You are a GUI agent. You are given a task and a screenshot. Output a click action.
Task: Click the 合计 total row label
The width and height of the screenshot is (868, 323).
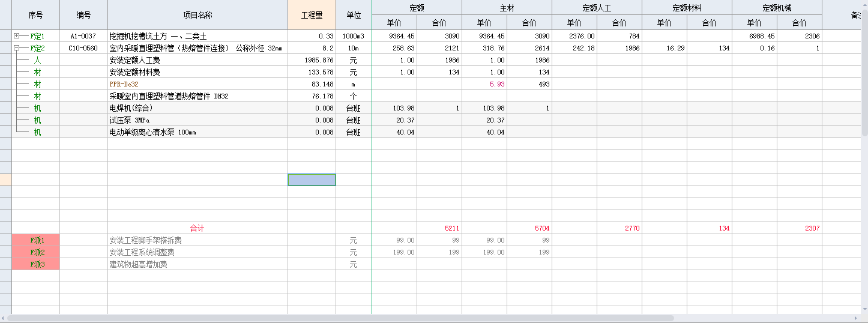pos(197,228)
